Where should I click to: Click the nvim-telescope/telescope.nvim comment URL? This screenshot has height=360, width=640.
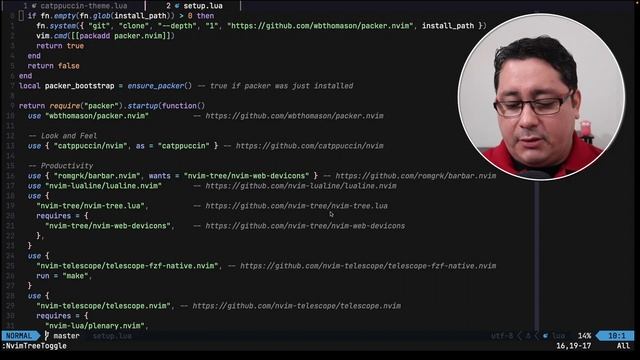[x=296, y=306]
